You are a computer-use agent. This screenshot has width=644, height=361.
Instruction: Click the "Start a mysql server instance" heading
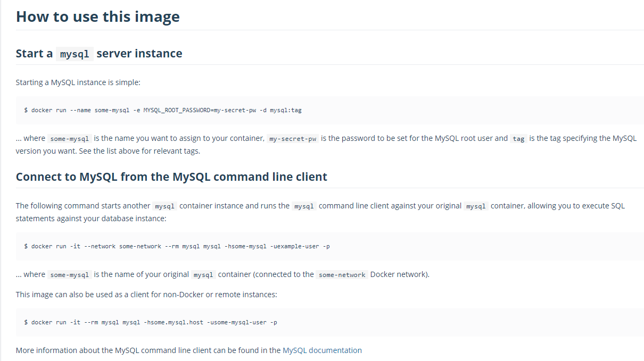pos(99,54)
